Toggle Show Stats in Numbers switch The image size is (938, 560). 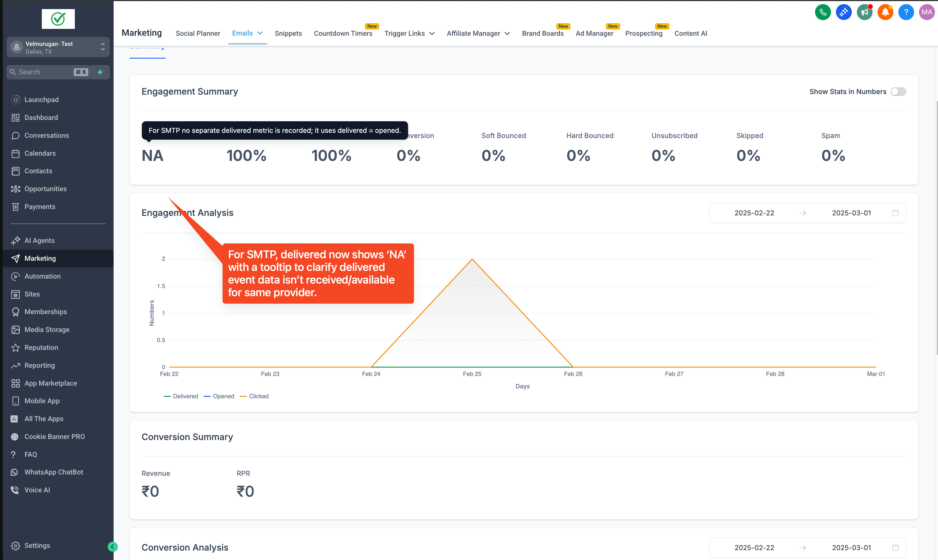(898, 92)
